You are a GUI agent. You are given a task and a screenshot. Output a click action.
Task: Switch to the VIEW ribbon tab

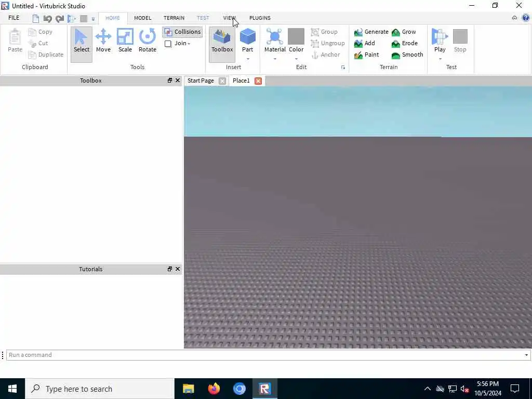coord(229,18)
